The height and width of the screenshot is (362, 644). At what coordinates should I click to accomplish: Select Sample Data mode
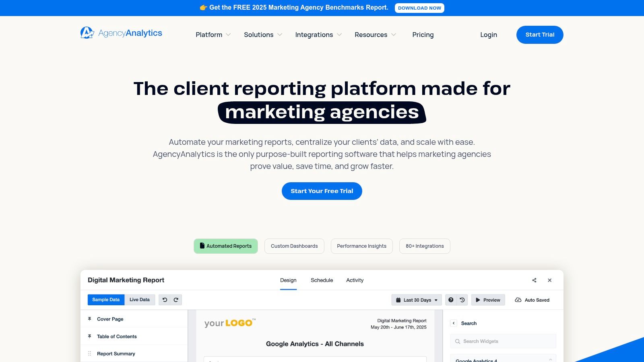106,300
